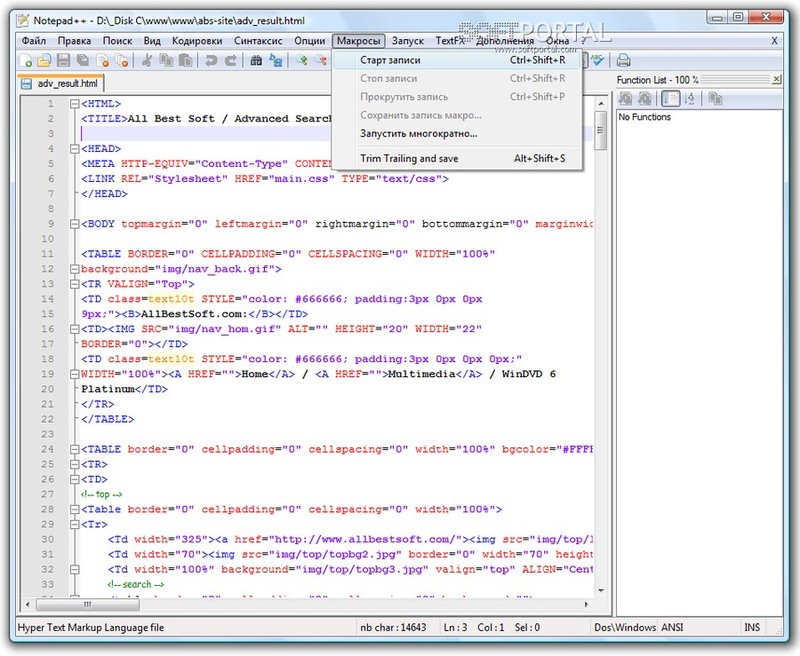800x656 pixels.
Task: Click the Zoom Out magnifier icon
Action: 321,61
